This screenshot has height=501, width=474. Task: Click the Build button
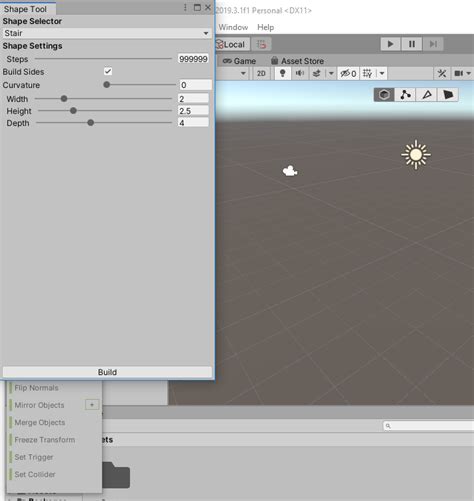(x=107, y=372)
